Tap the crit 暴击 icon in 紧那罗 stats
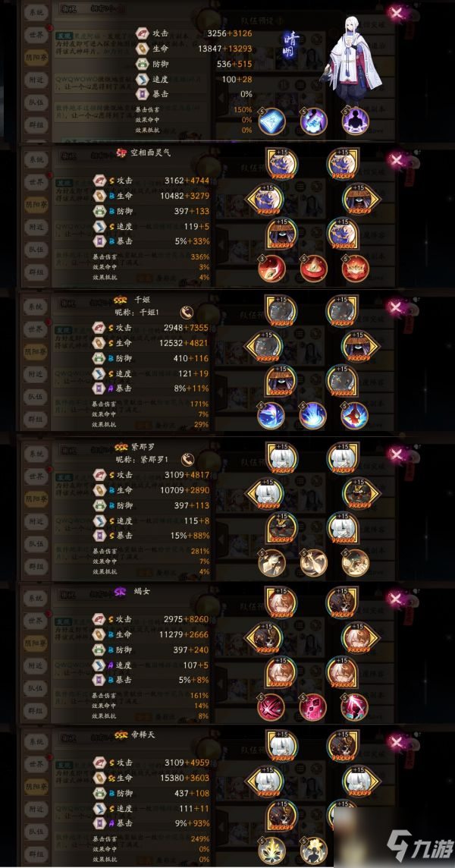Viewport: 455px width, 868px height. pyautogui.click(x=99, y=536)
